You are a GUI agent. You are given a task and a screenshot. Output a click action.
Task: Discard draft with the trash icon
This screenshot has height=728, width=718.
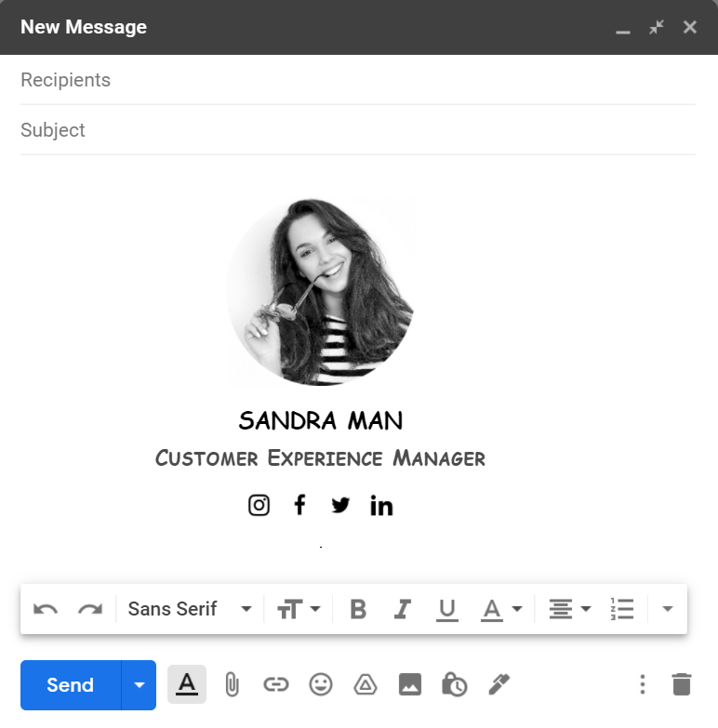coord(681,685)
